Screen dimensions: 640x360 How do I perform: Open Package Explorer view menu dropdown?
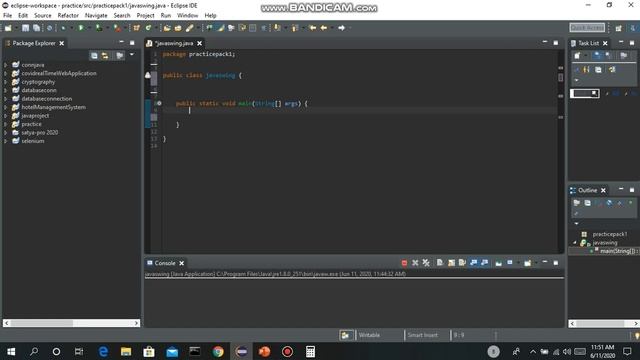132,55
